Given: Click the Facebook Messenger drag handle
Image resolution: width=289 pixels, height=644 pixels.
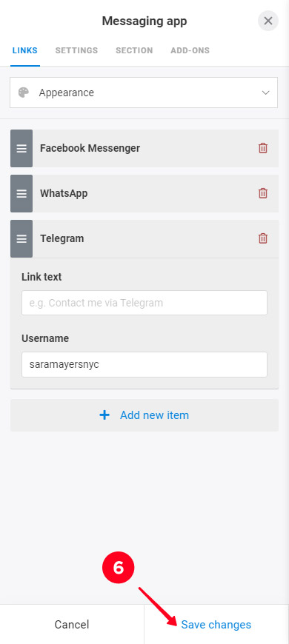Looking at the screenshot, I should [x=21, y=148].
